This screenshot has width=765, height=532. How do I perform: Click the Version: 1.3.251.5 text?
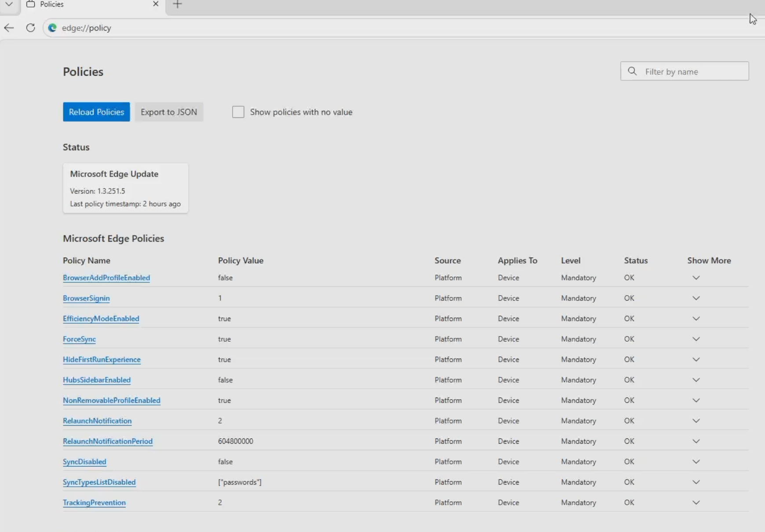[98, 191]
